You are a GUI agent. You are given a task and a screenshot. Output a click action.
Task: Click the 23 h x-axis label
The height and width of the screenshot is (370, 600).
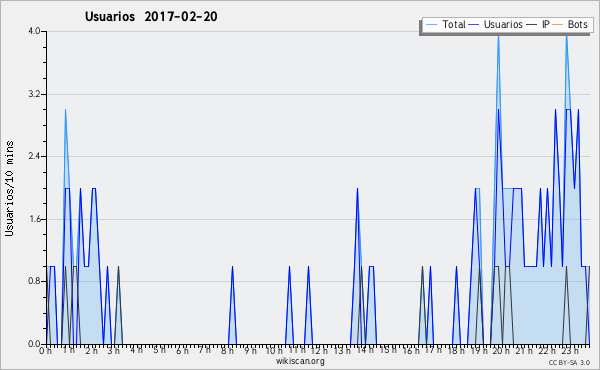click(569, 350)
